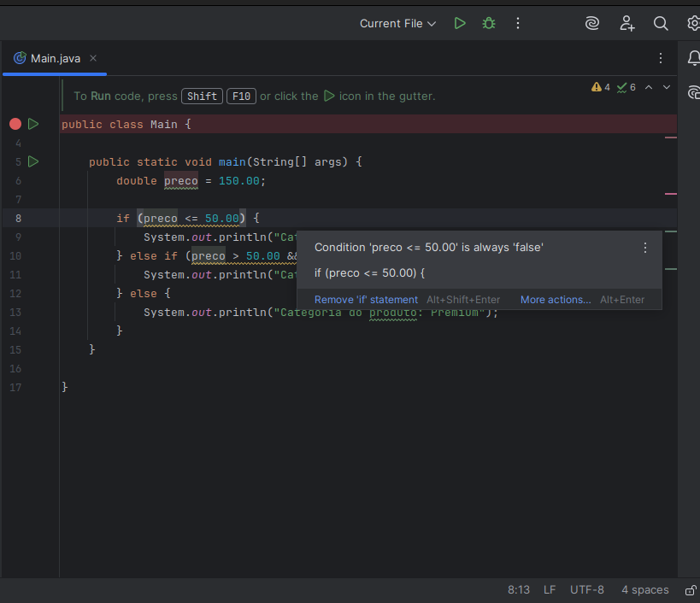
Task: Click the typo indicator showing 6
Action: click(626, 87)
